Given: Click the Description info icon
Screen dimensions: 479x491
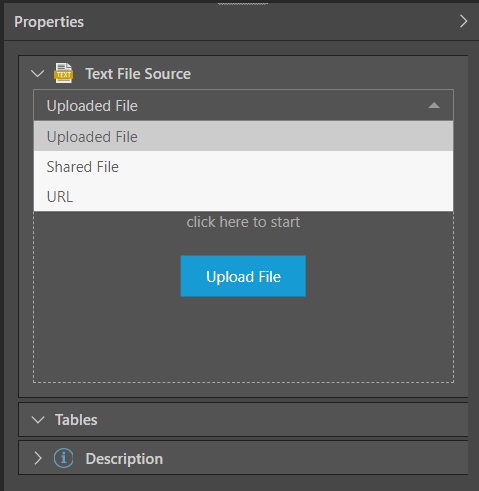Looking at the screenshot, I should 63,458.
